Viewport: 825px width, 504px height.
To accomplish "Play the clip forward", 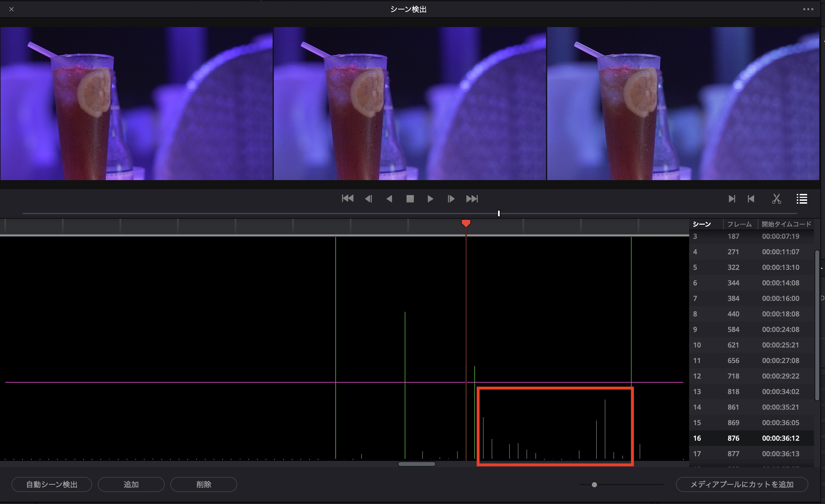I will (x=430, y=199).
